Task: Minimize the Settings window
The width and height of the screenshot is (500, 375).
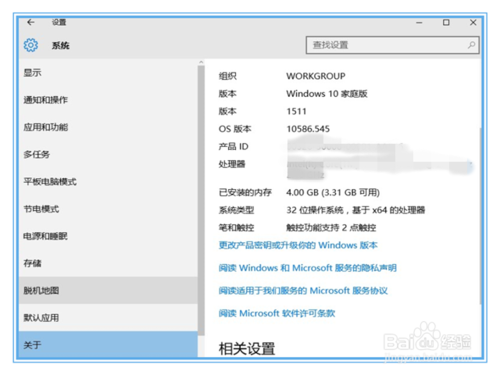Action: 419,23
